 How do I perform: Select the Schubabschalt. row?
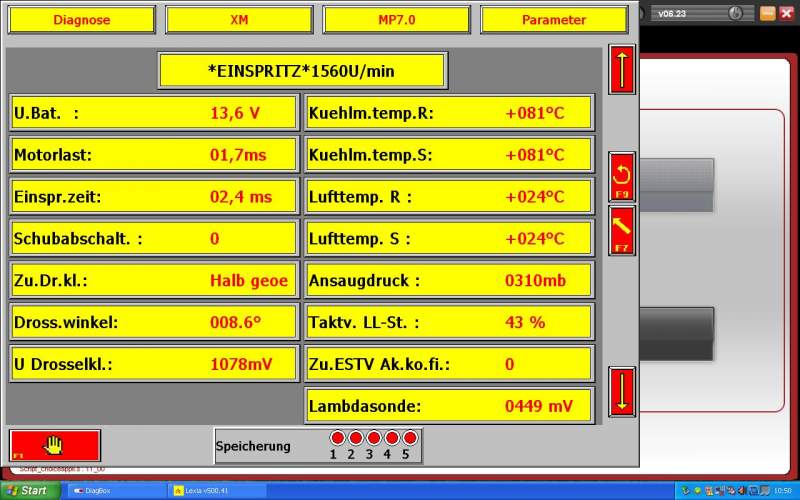tap(154, 238)
